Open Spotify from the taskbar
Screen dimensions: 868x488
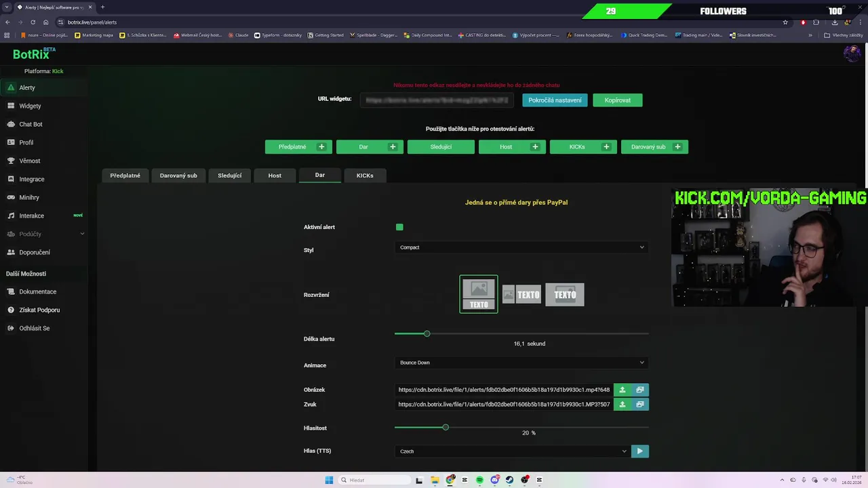(x=479, y=480)
